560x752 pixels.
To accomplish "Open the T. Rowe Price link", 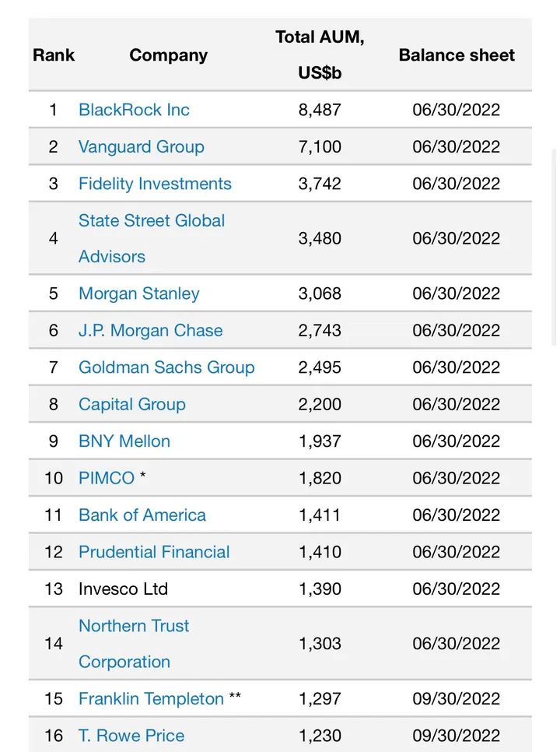I will coord(131,736).
